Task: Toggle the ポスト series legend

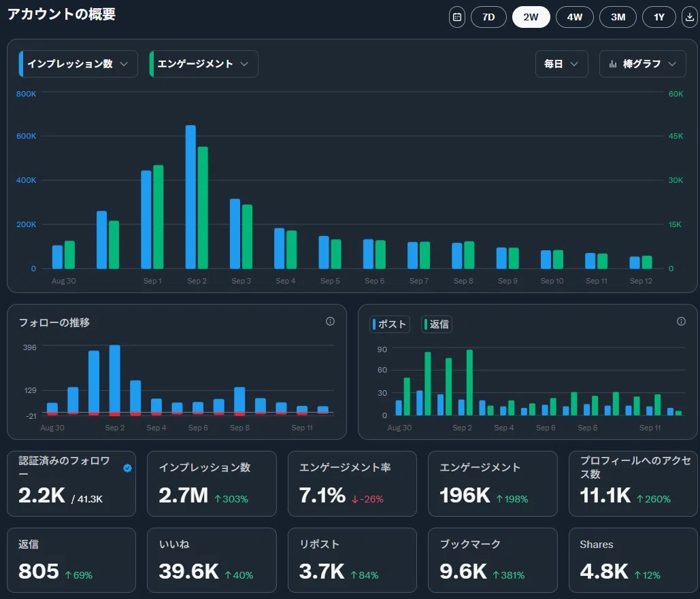Action: [390, 324]
